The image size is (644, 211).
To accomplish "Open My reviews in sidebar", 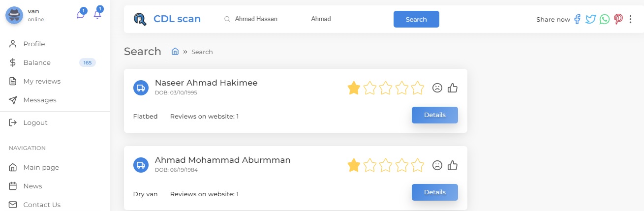I will (42, 81).
